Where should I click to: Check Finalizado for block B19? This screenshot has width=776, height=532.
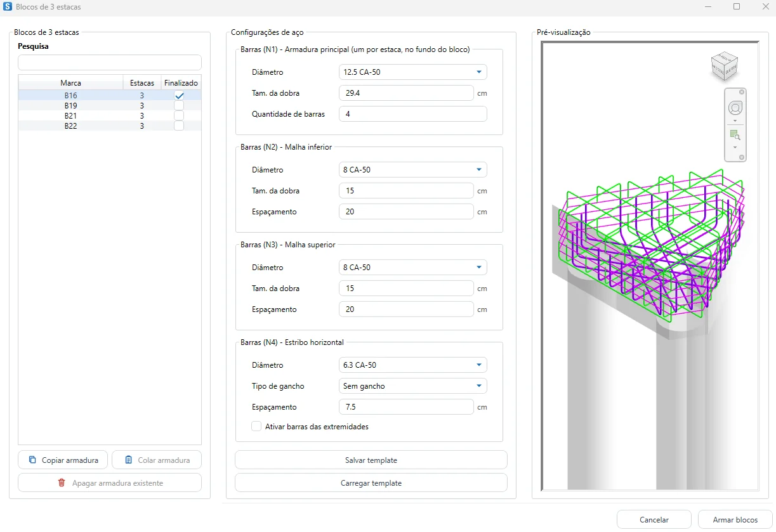click(179, 105)
